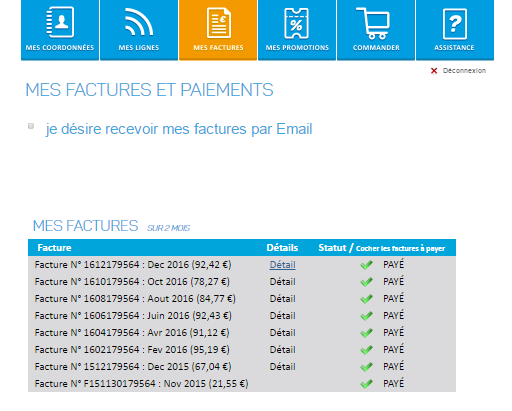Viewport: 512px width, 411px height.
Task: Open the Mes Promotions coupon icon
Action: (296, 23)
